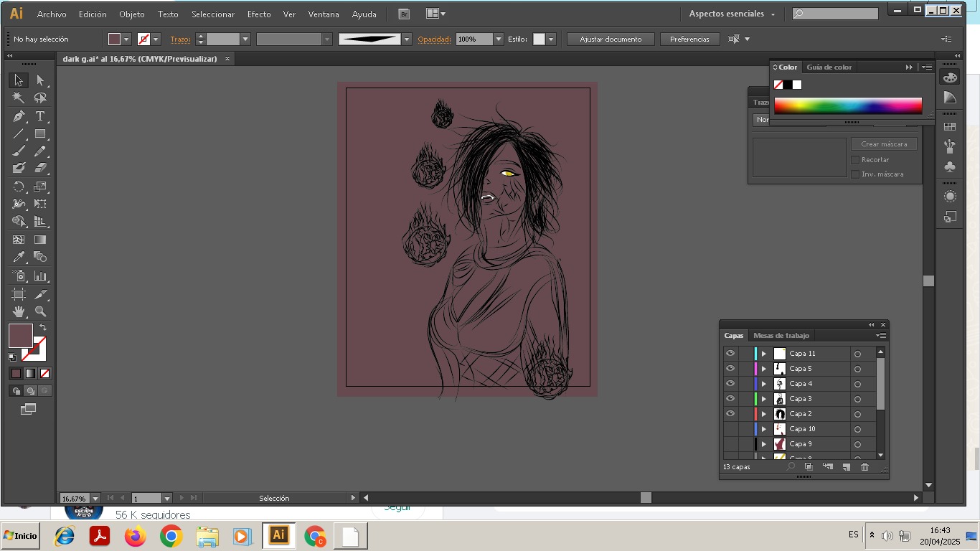
Task: Switch to Mesas de trabajo tab
Action: [781, 336]
